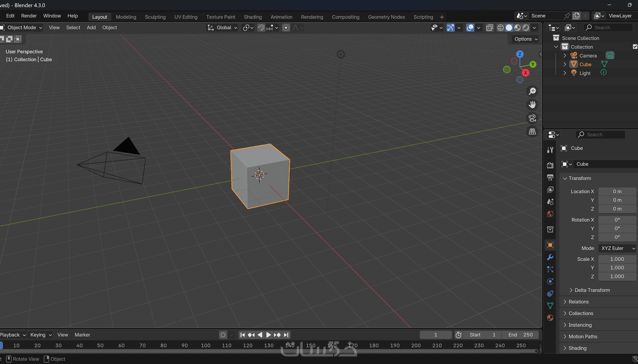Viewport: 638px width, 364px height.
Task: Click the Zoom magnifier icon in viewport
Action: coord(532,91)
